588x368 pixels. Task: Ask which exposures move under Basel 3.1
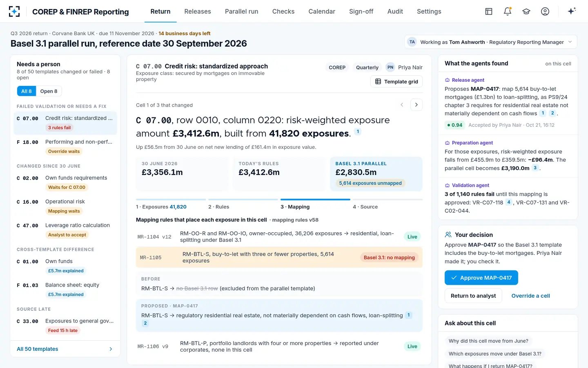[495, 354]
